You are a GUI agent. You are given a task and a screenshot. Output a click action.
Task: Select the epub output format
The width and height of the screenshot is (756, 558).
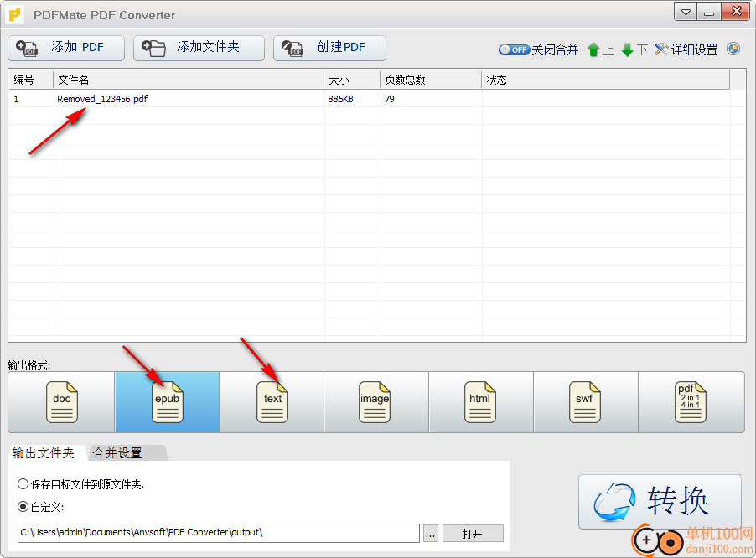click(167, 402)
